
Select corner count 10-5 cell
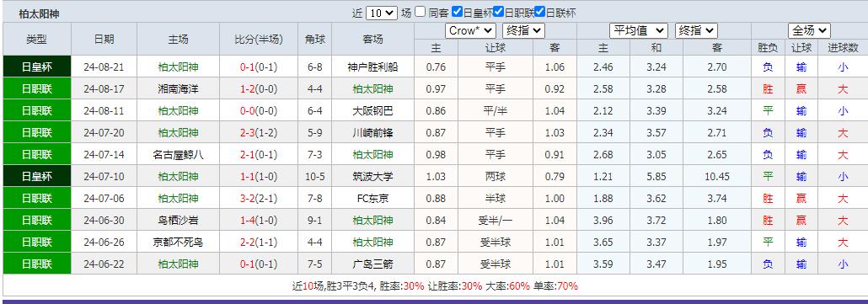click(x=315, y=177)
